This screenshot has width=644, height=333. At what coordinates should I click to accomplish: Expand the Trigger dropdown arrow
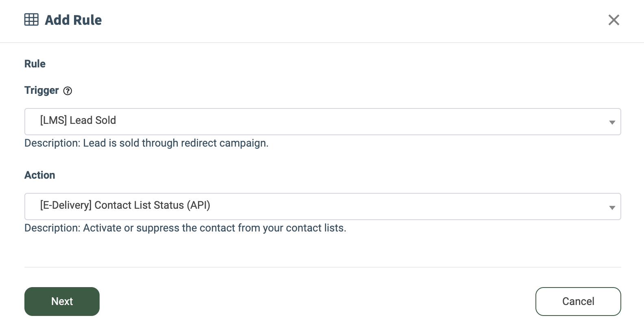pyautogui.click(x=612, y=122)
